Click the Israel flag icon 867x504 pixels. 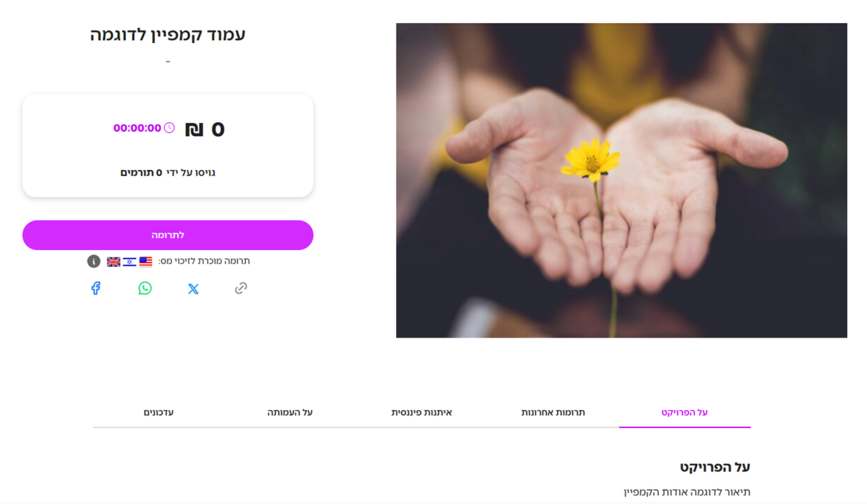[x=130, y=261]
